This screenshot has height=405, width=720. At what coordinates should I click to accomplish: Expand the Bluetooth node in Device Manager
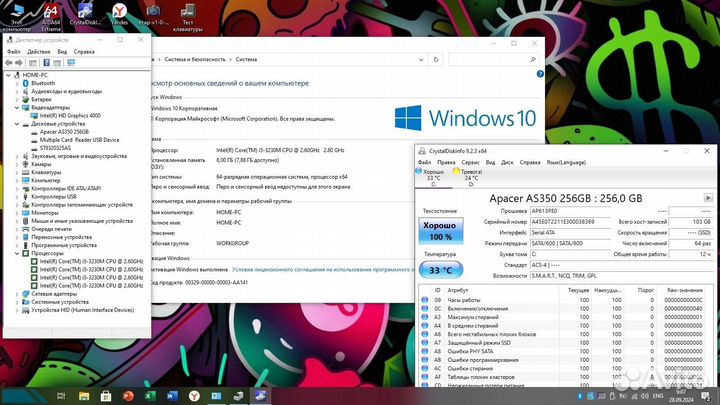pyautogui.click(x=17, y=84)
